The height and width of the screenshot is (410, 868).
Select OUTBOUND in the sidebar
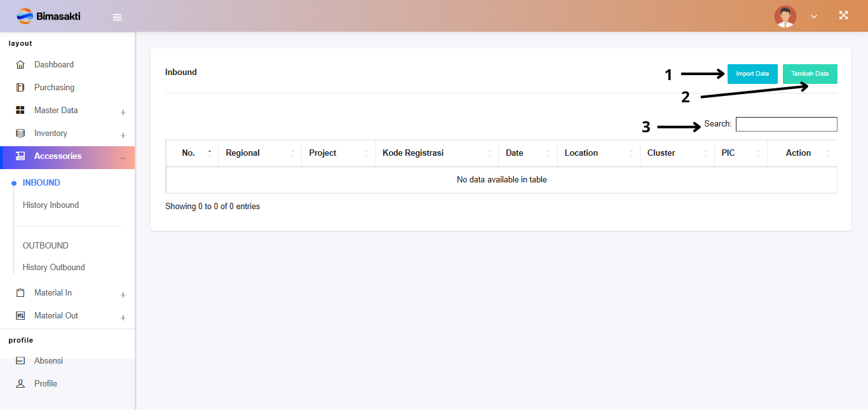(x=46, y=246)
